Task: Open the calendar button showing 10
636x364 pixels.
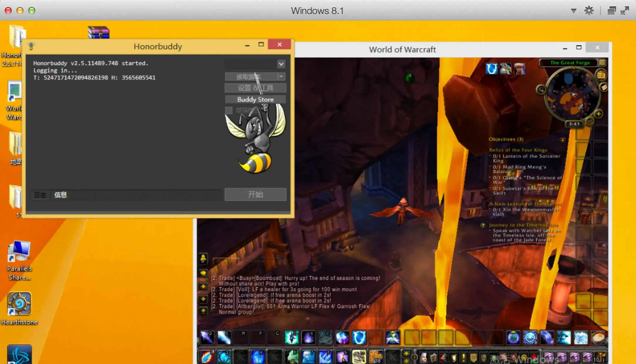Action: (x=601, y=75)
